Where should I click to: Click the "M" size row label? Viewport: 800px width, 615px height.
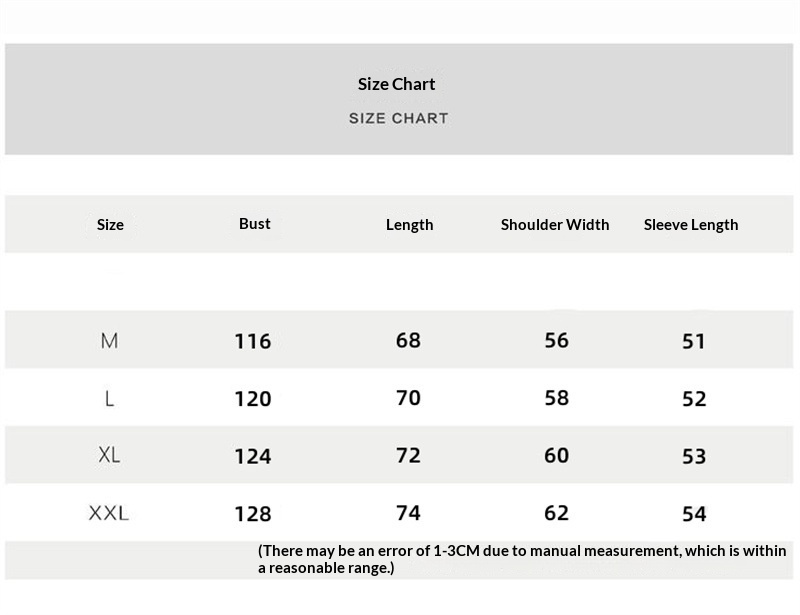pos(109,341)
